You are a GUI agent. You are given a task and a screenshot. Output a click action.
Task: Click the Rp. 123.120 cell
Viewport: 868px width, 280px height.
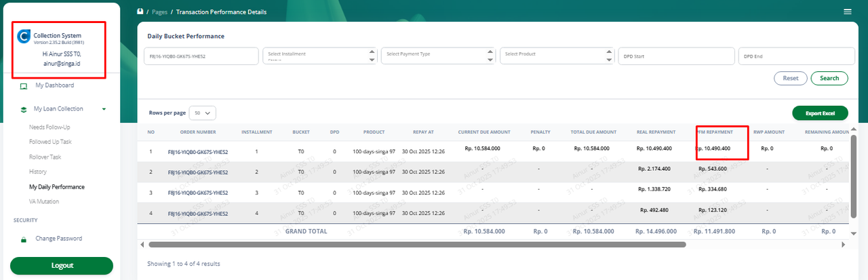pyautogui.click(x=713, y=209)
